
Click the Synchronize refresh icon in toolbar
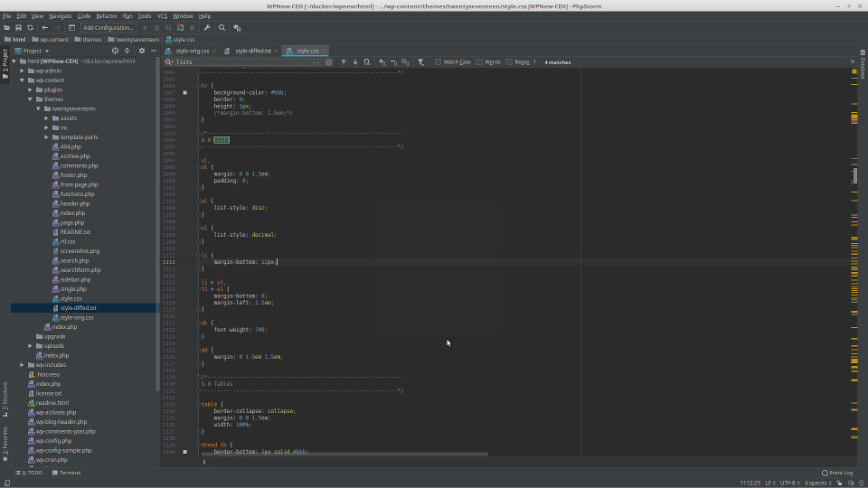(31, 28)
